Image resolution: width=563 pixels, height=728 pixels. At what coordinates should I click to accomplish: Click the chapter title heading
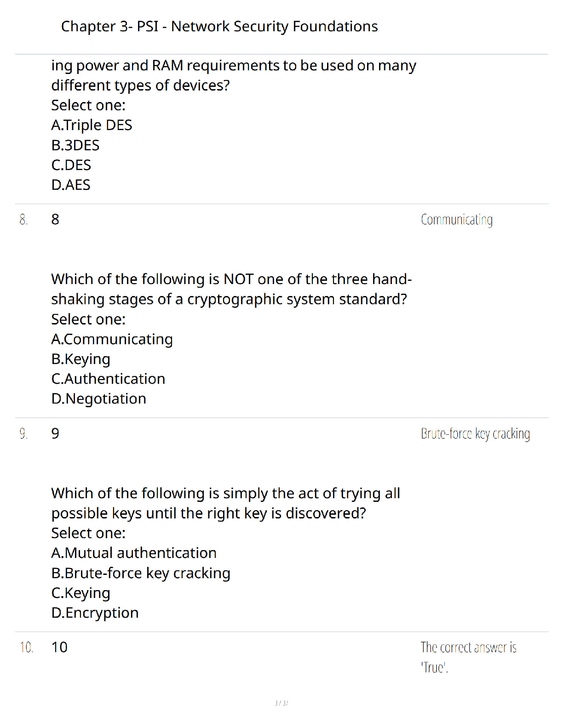[219, 27]
